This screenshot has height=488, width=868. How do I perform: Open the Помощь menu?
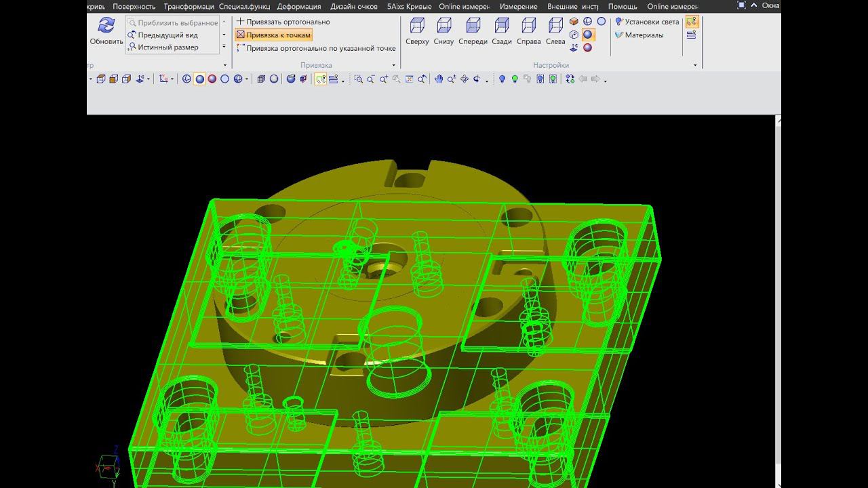623,6
